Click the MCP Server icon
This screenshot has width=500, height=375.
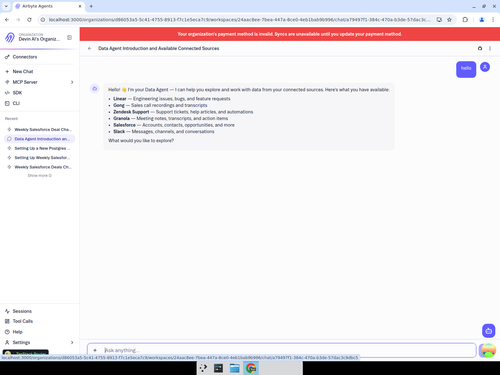[7, 82]
